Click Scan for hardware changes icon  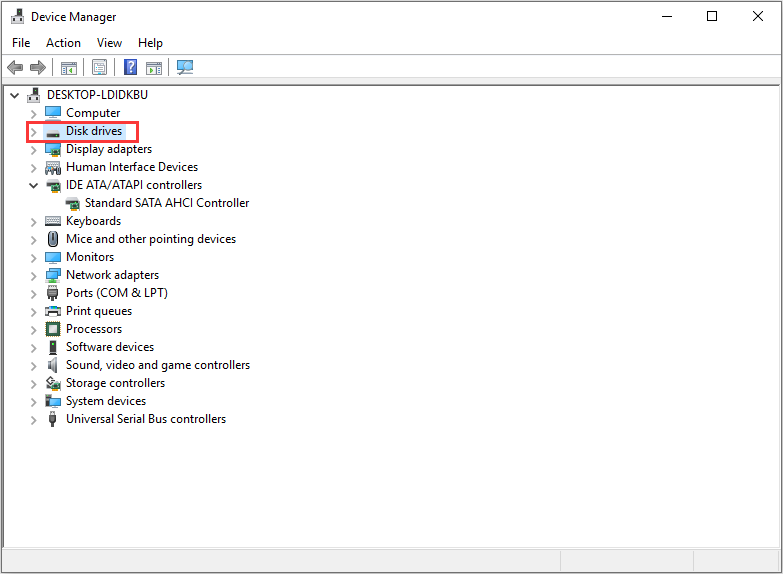[x=185, y=67]
